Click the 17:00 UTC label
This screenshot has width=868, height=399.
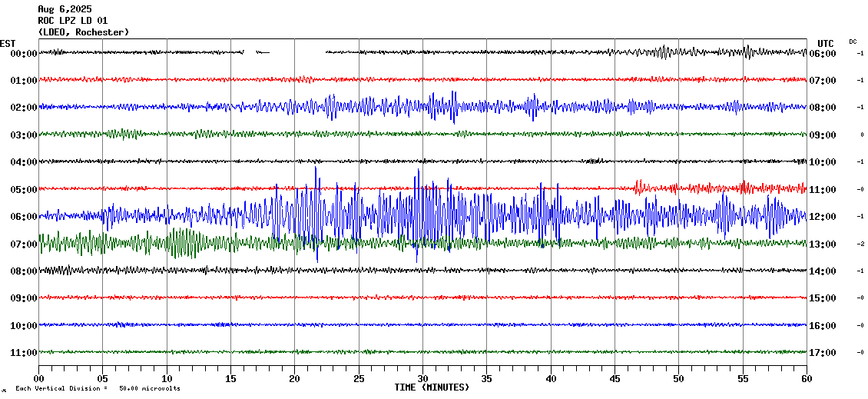click(821, 353)
